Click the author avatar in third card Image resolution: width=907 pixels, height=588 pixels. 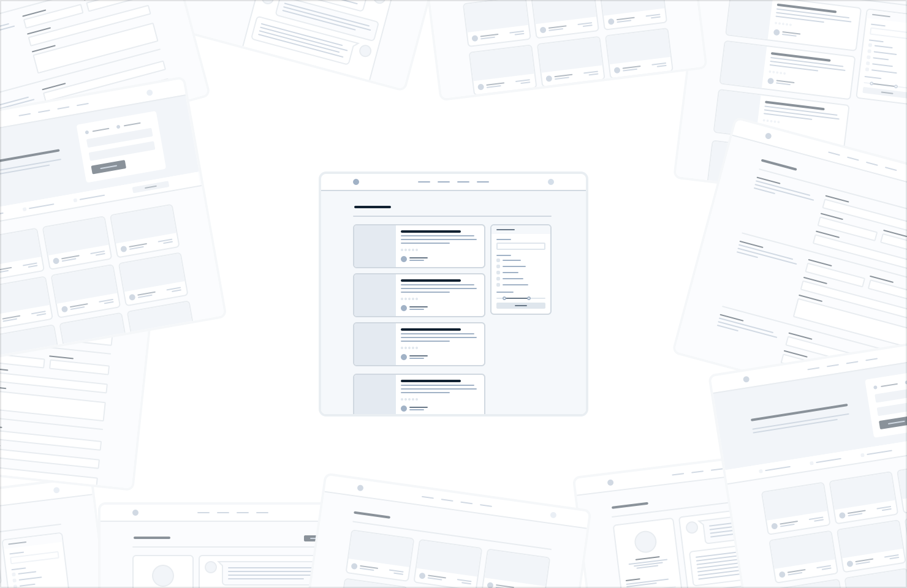pos(404,357)
